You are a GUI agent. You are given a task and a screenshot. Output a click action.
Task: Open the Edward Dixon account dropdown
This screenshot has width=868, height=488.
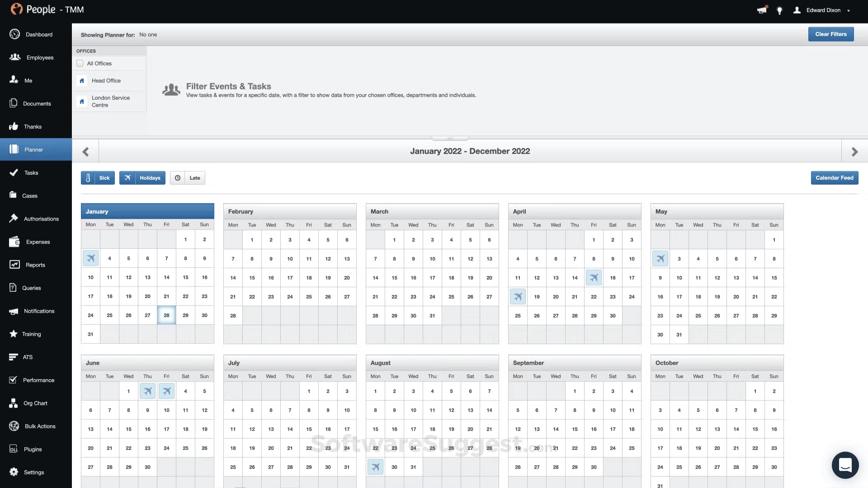[823, 10]
